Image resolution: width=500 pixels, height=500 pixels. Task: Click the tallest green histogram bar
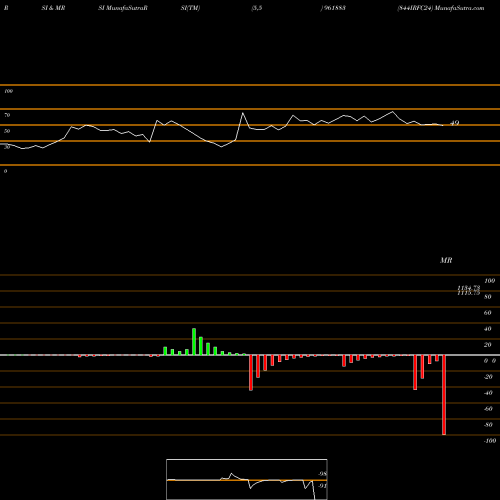(194, 342)
